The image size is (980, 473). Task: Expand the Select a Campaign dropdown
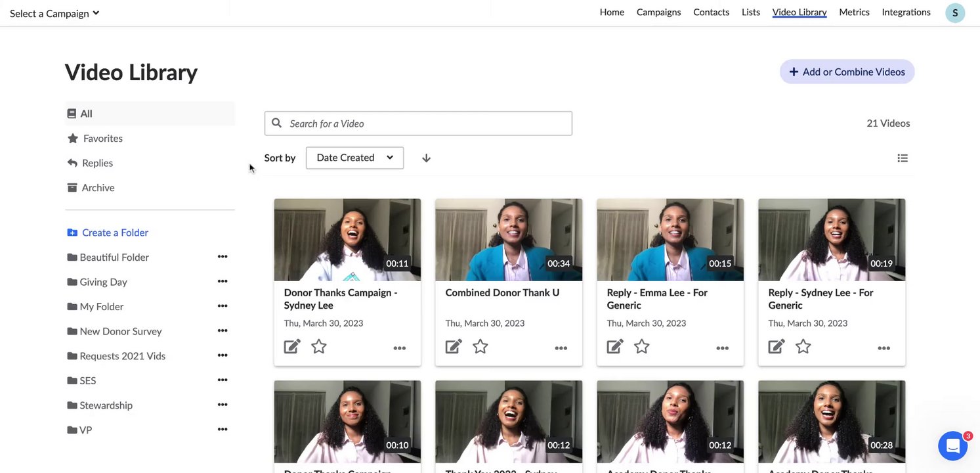tap(54, 13)
